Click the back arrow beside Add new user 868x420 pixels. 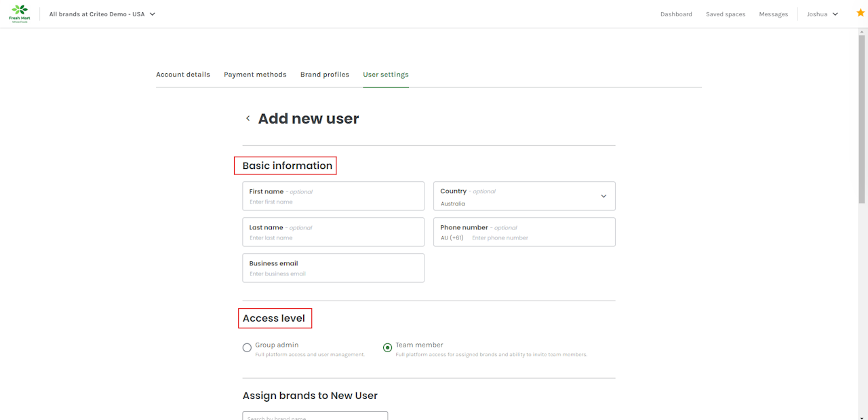pos(248,119)
